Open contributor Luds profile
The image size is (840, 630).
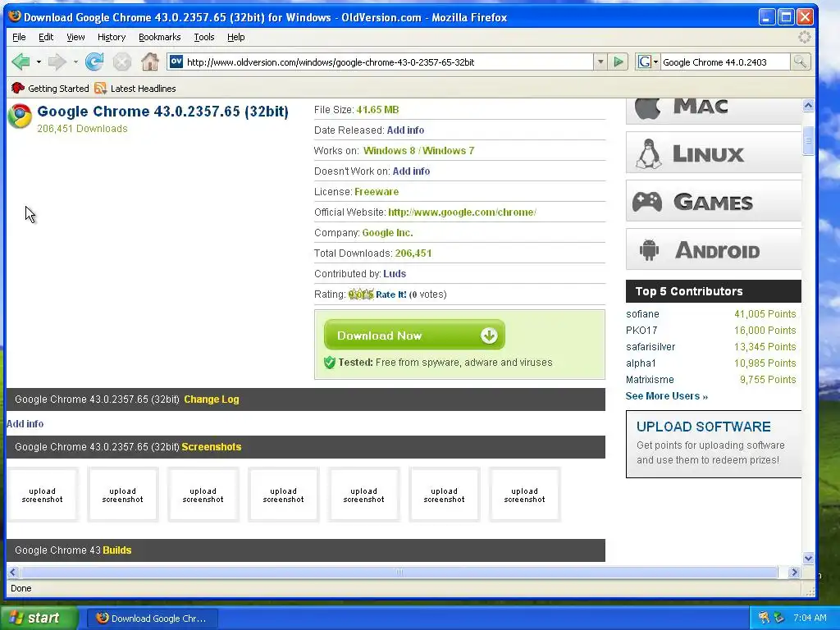point(395,274)
